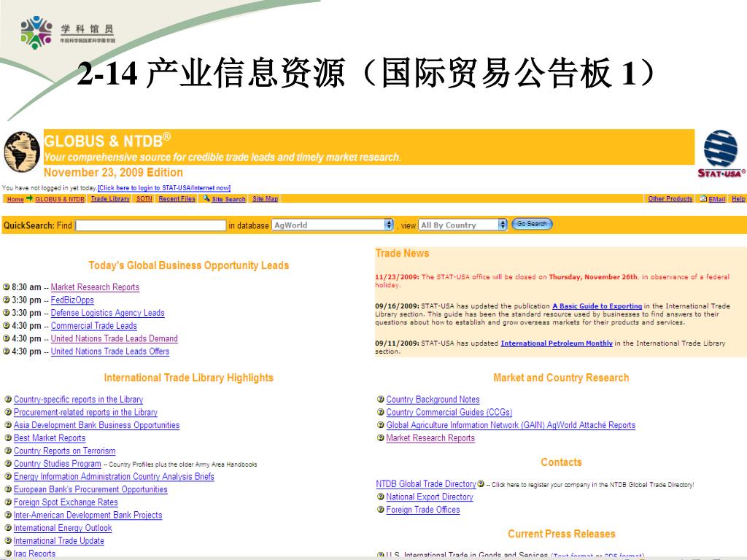Click help icon beside Country Studies Program
The image size is (747, 560).
(x=8, y=463)
